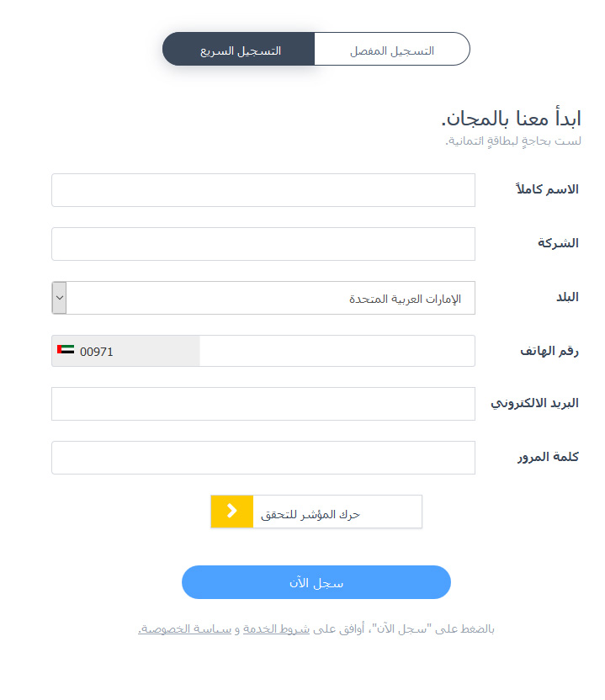Switch to the التسجيل المفصل tab

[391, 50]
